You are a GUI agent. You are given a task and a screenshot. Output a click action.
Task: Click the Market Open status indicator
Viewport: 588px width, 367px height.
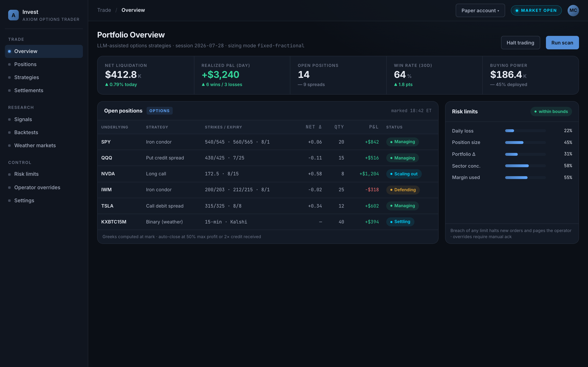click(536, 10)
